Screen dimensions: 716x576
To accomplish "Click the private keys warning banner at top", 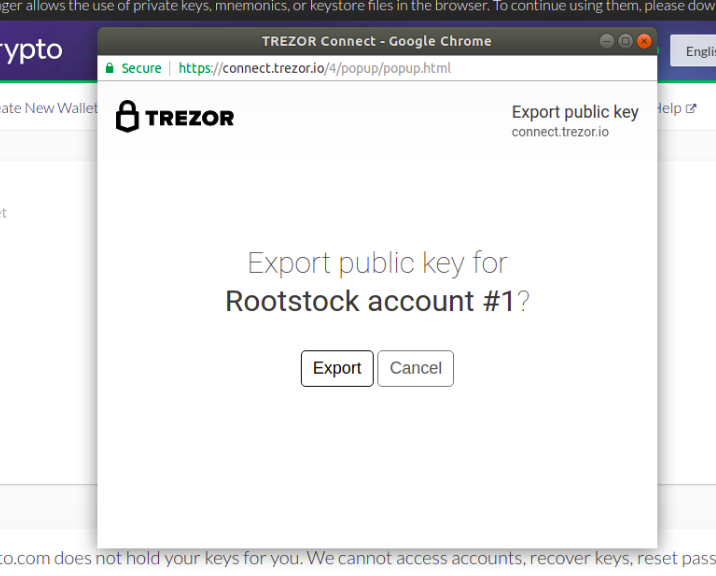I will (x=358, y=6).
